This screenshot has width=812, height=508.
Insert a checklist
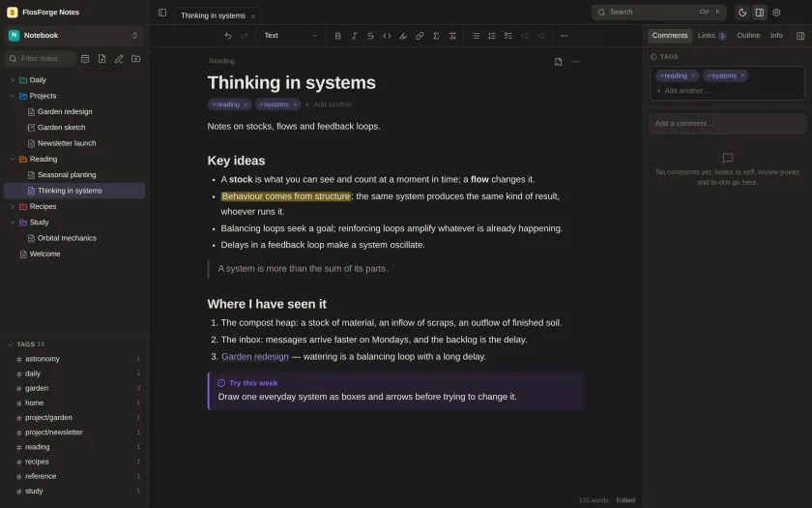tap(508, 36)
